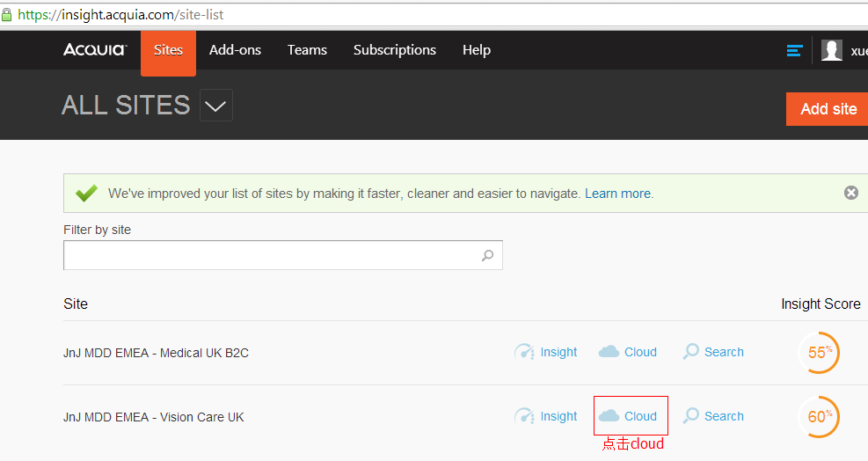
Task: Open Cloud for Medical UK B2C
Action: click(640, 353)
